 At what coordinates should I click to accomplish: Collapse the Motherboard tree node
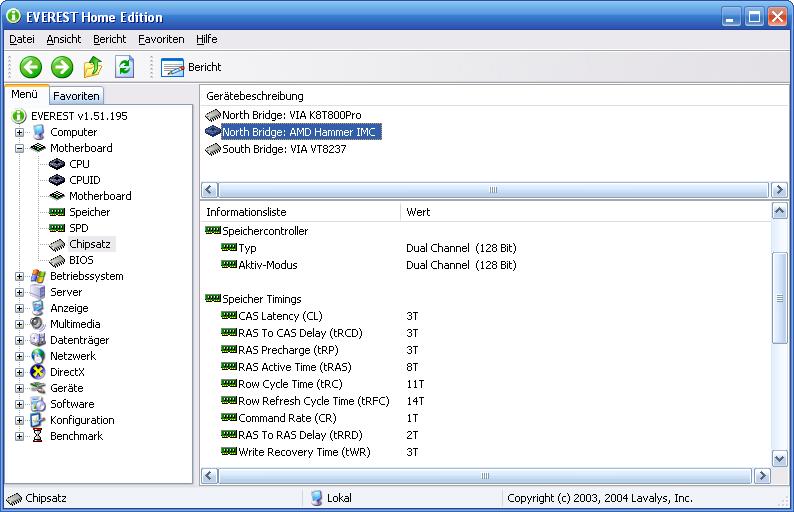(19, 148)
